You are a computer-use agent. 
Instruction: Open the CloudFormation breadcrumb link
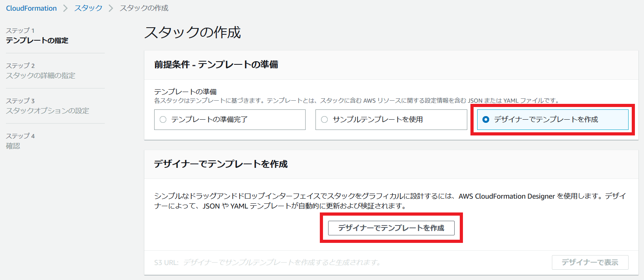point(31,8)
